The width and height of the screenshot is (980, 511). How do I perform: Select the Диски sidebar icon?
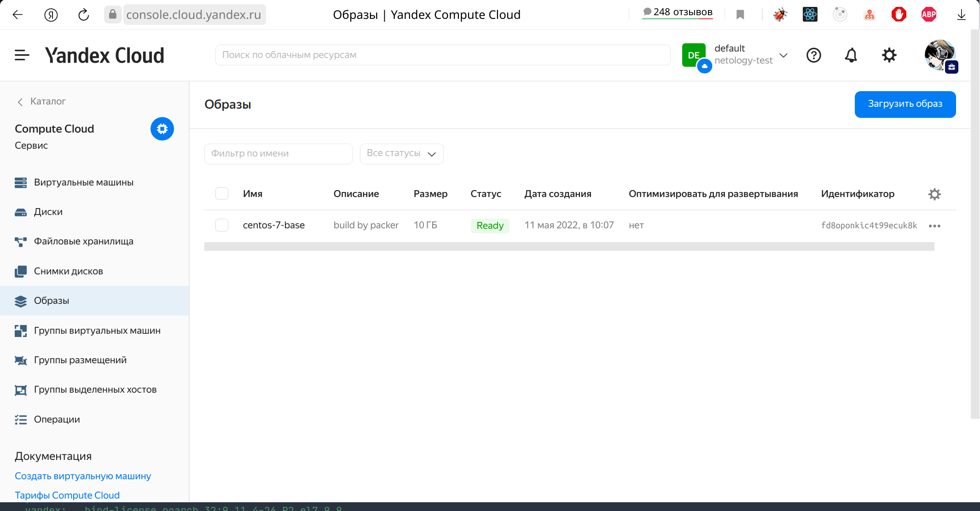[x=21, y=212]
